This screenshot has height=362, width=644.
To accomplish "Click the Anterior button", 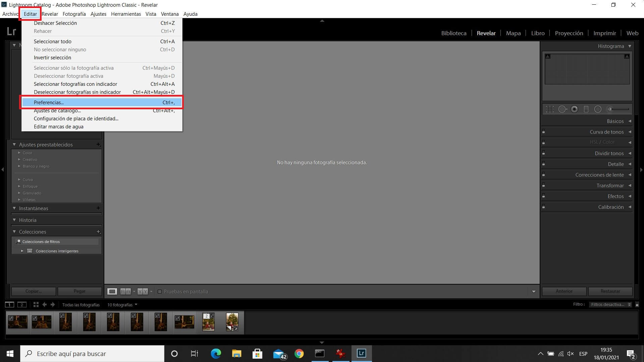I will tap(564, 291).
